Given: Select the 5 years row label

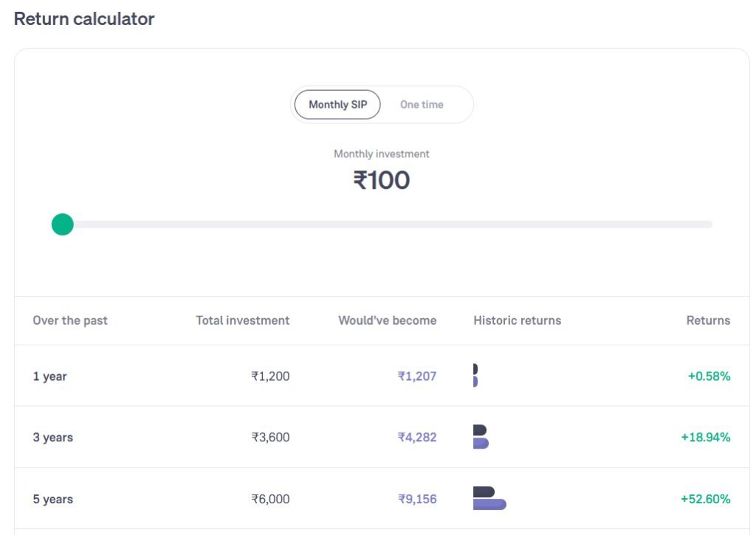Looking at the screenshot, I should 53,500.
